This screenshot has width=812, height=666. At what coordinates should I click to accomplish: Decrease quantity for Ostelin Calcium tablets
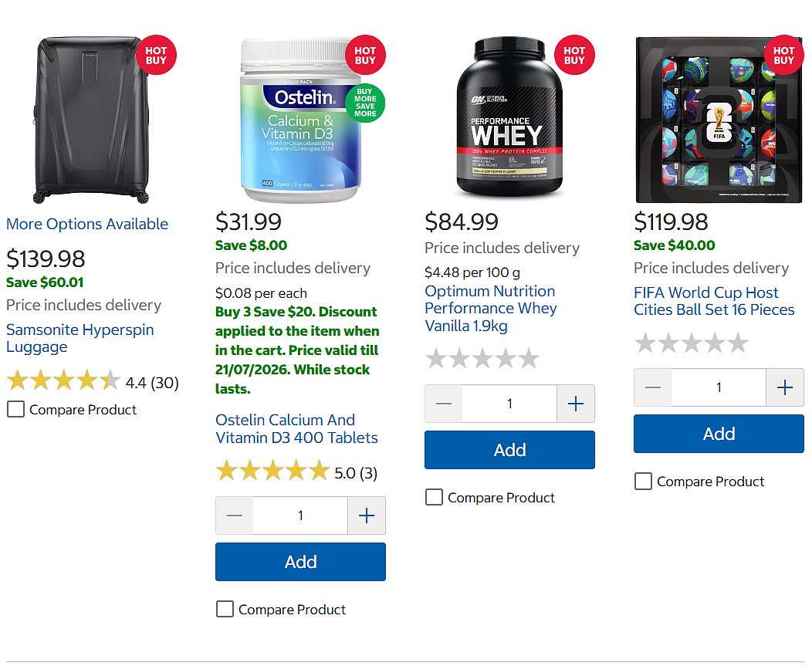[235, 516]
